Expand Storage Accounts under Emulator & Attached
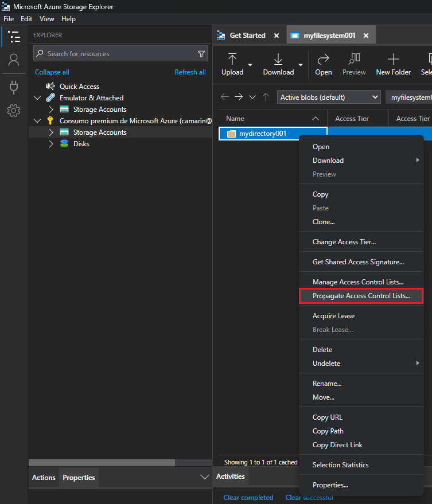432x504 pixels. tap(51, 110)
